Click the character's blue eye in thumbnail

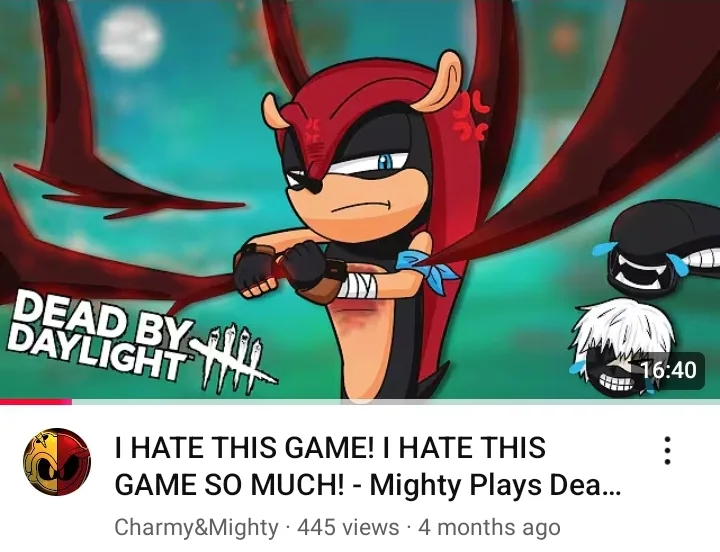385,161
